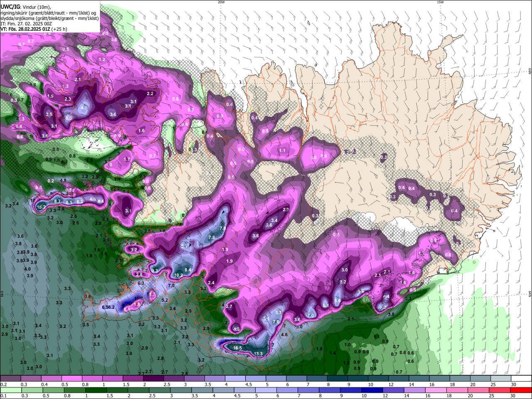Click the 8.7 precipitation value on the map
532x399 pixels.
click(x=58, y=201)
